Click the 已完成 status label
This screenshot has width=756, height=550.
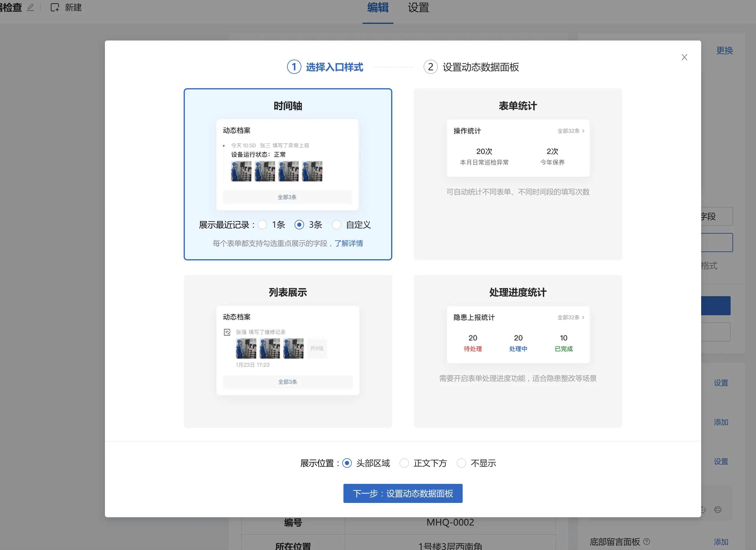click(563, 349)
